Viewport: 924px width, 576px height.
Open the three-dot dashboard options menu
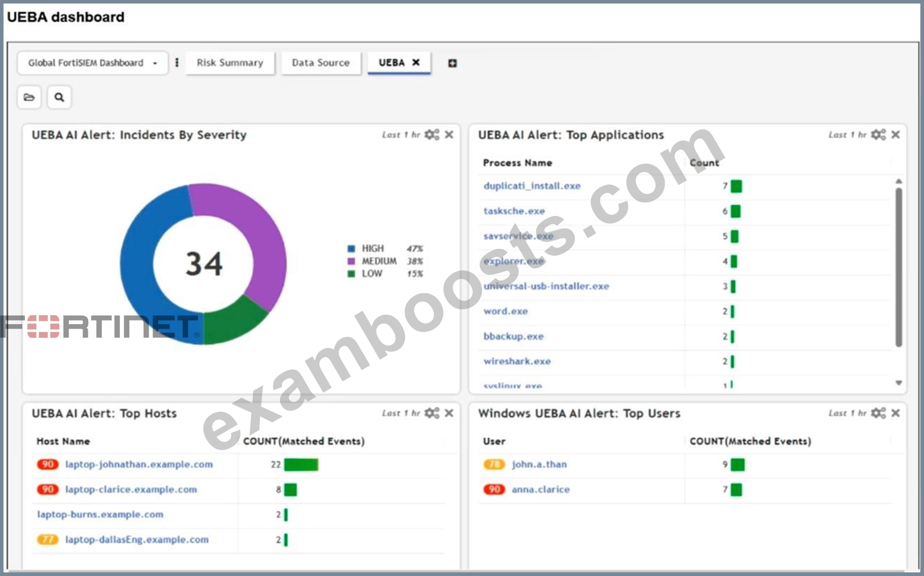click(177, 63)
